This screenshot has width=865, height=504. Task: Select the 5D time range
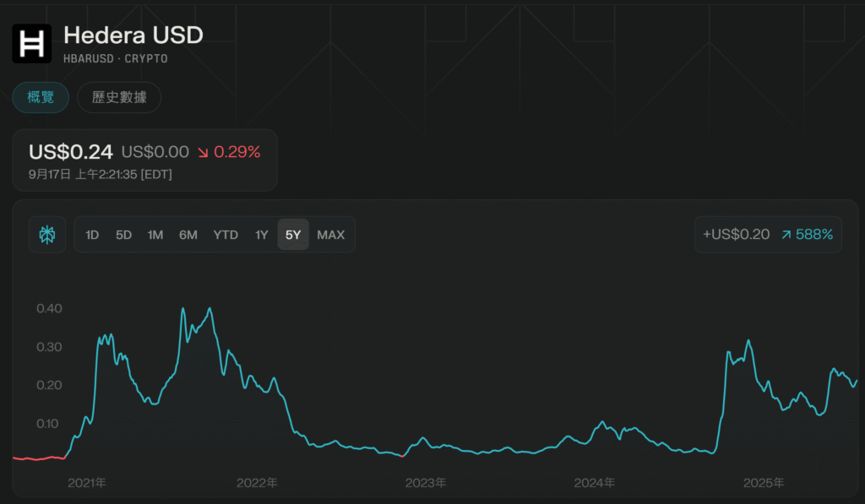click(123, 235)
